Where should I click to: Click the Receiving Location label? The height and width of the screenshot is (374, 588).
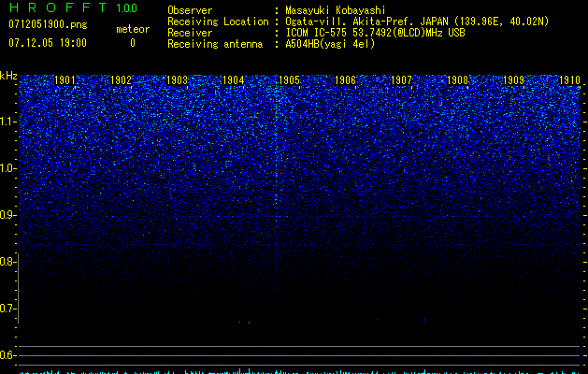218,22
